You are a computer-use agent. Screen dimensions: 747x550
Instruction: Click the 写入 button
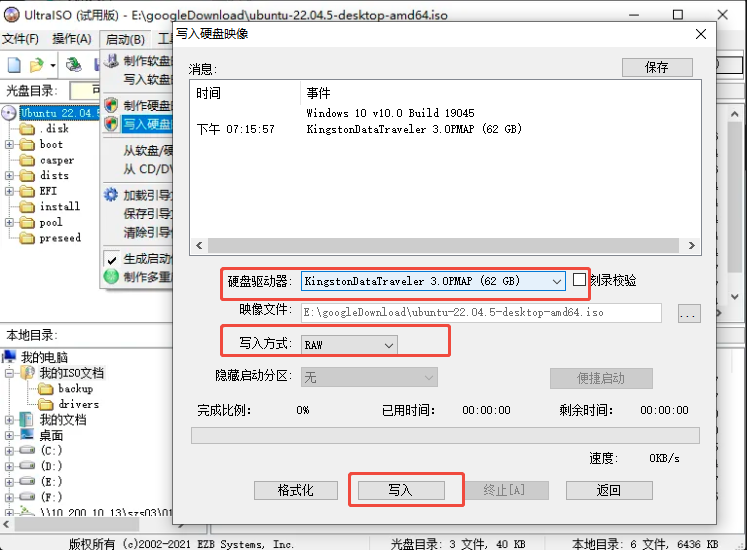[401, 490]
